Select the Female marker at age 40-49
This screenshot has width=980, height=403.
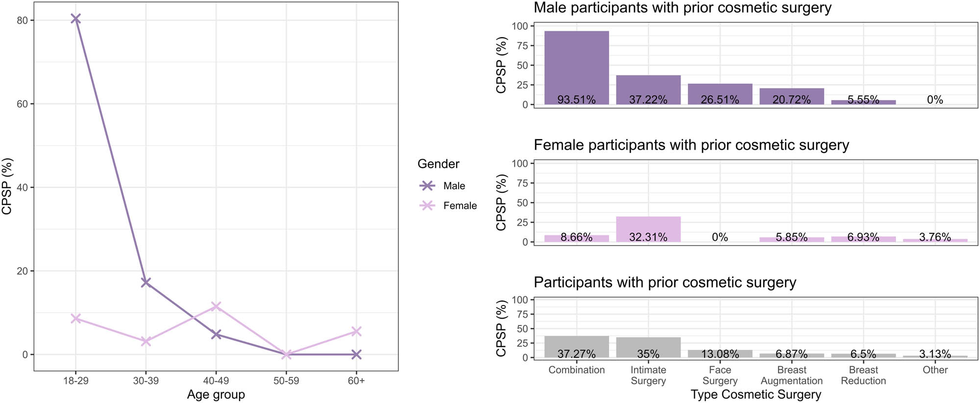click(216, 306)
